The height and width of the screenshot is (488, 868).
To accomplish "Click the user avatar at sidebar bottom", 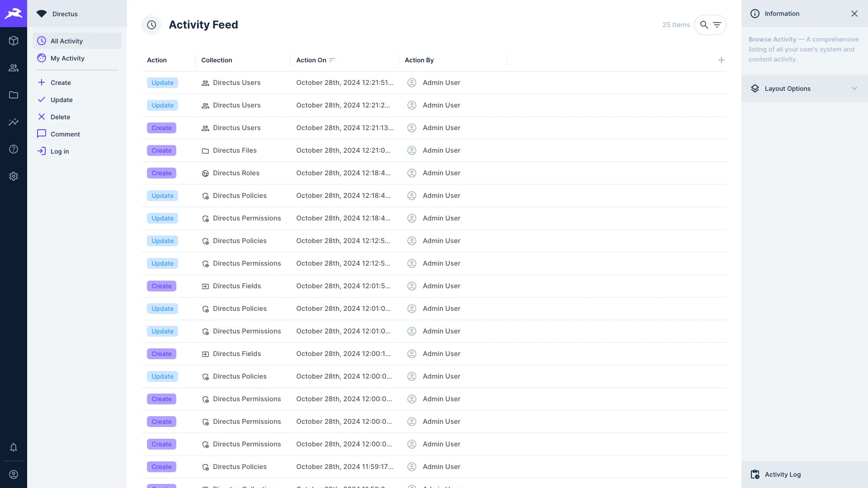I will click(14, 474).
